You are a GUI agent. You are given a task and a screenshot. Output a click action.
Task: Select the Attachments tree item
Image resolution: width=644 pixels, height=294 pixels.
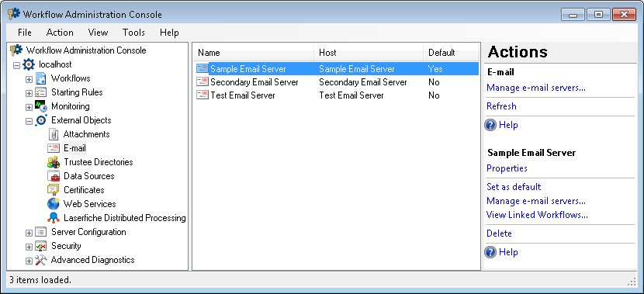pos(86,134)
